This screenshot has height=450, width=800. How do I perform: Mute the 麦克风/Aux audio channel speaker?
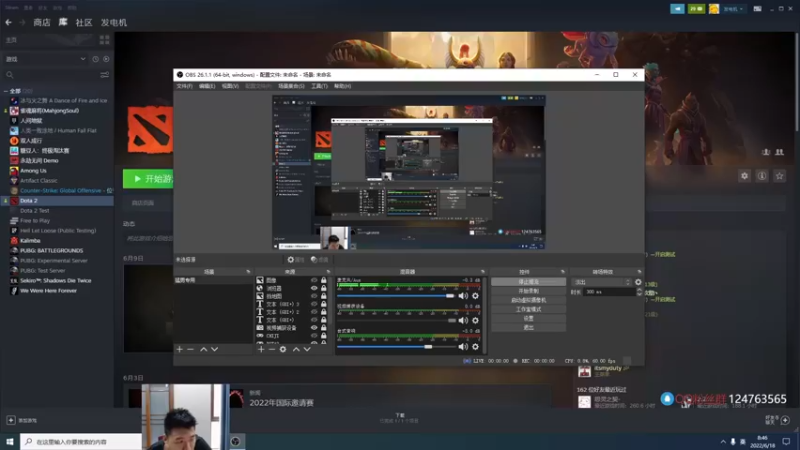coord(463,296)
